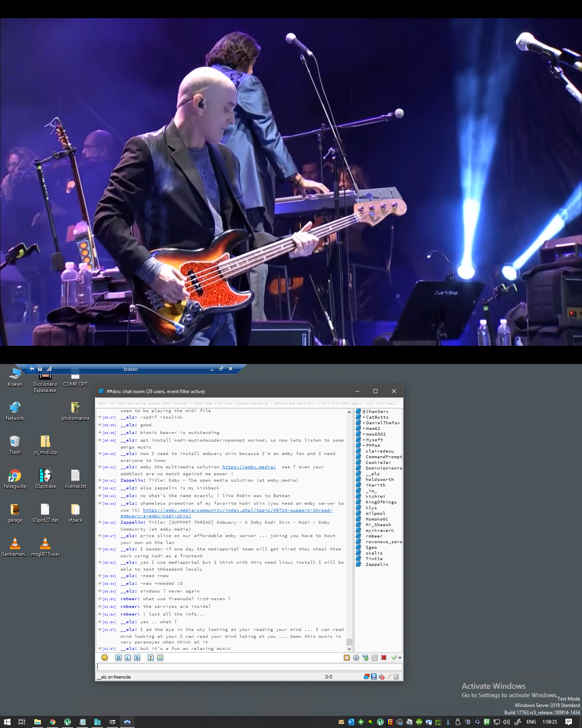
Task: Click the clock timestamp icon in chat toolbar
Action: tap(347, 658)
